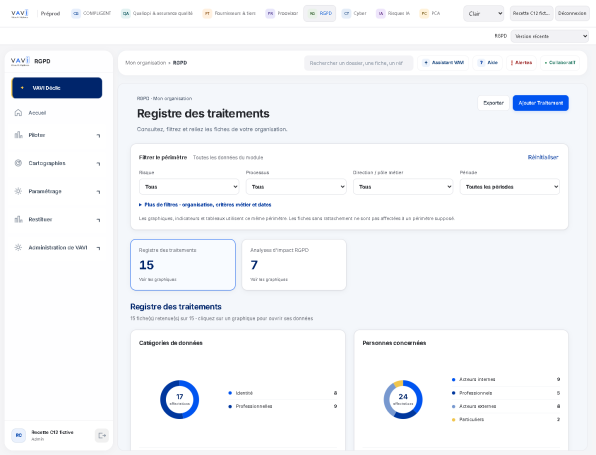This screenshot has height=455, width=596.
Task: Click the light blue dot next to Acteurs externes
Action: click(x=453, y=406)
